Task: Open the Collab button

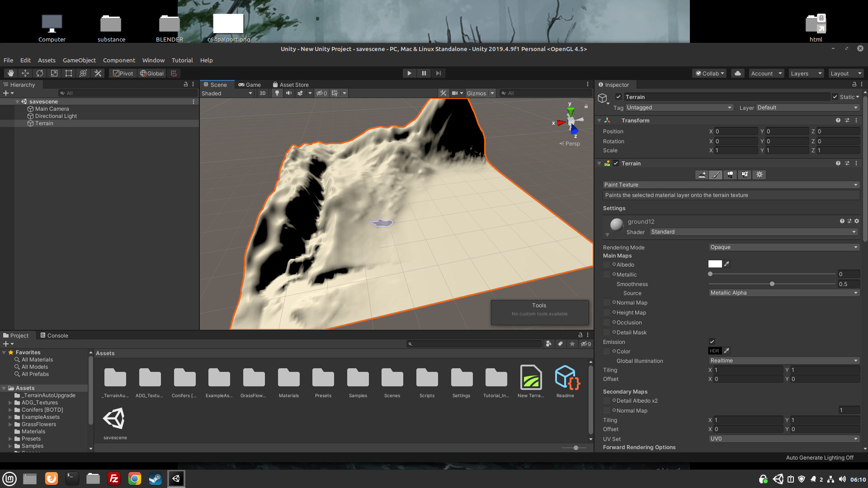Action: tap(709, 73)
